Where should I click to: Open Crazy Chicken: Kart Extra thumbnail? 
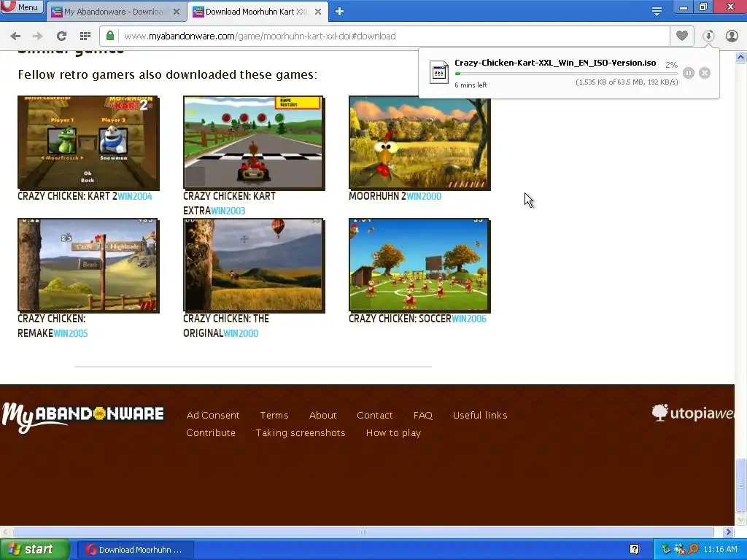click(x=254, y=143)
